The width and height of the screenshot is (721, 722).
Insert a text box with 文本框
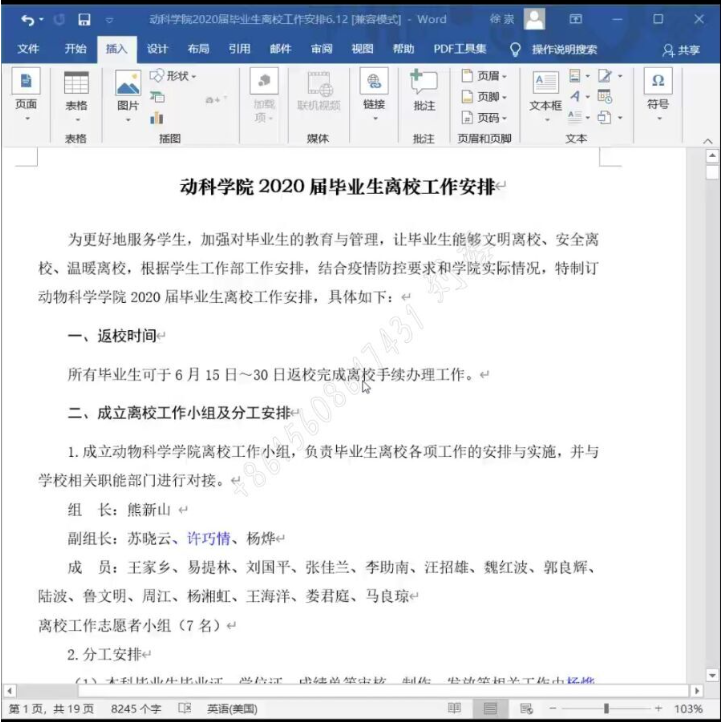click(x=545, y=91)
